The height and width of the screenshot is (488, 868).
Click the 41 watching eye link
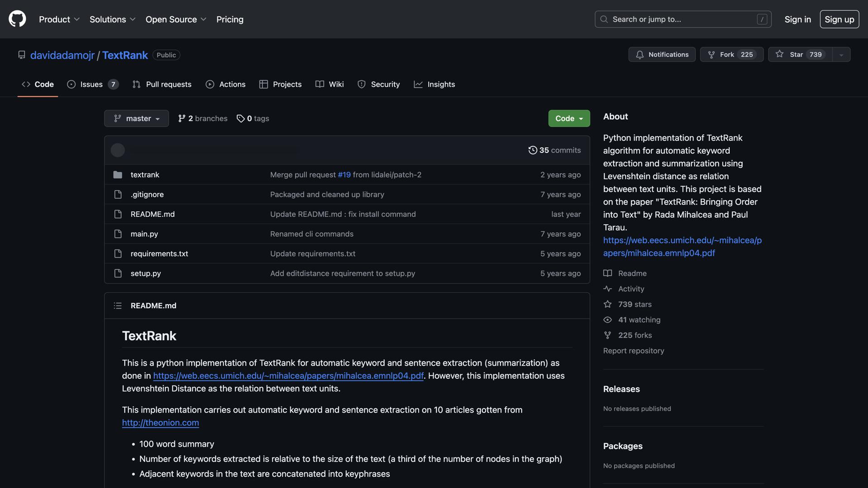tap(639, 320)
